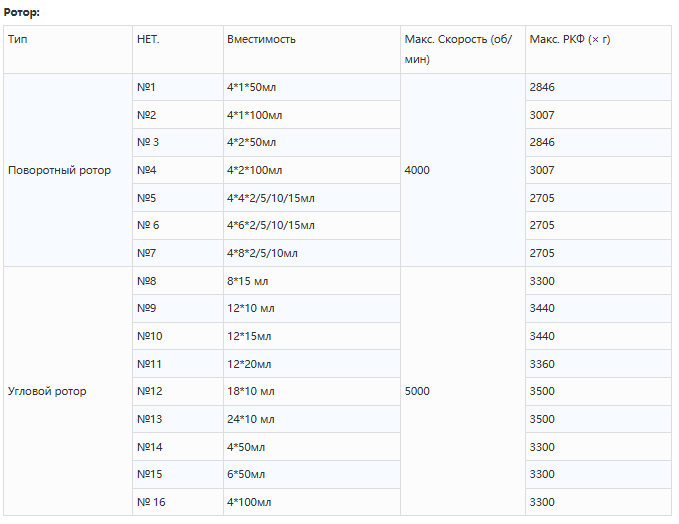Click the "4*6*2/5/10/15мл" capacity cell
This screenshot has width=679, height=524.
(270, 225)
